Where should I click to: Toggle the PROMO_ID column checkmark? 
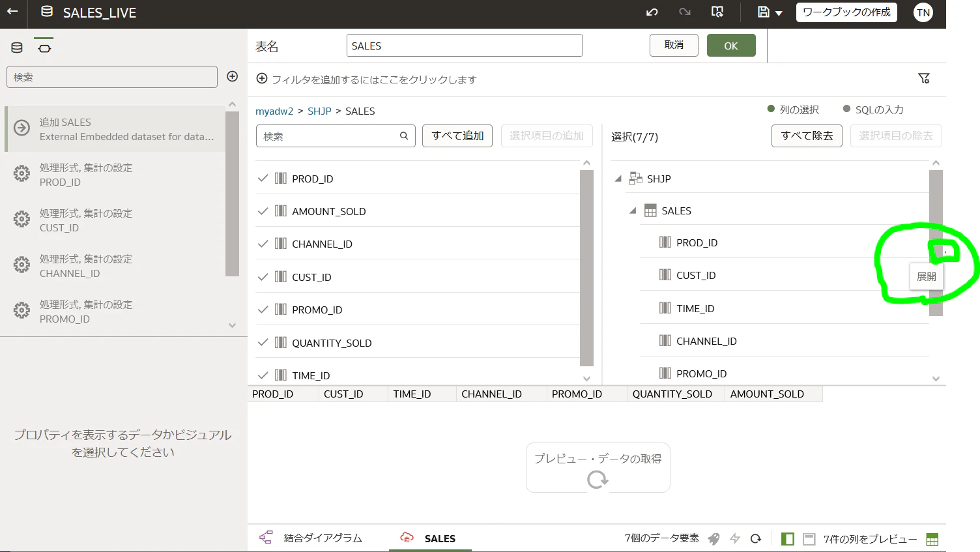pyautogui.click(x=263, y=310)
